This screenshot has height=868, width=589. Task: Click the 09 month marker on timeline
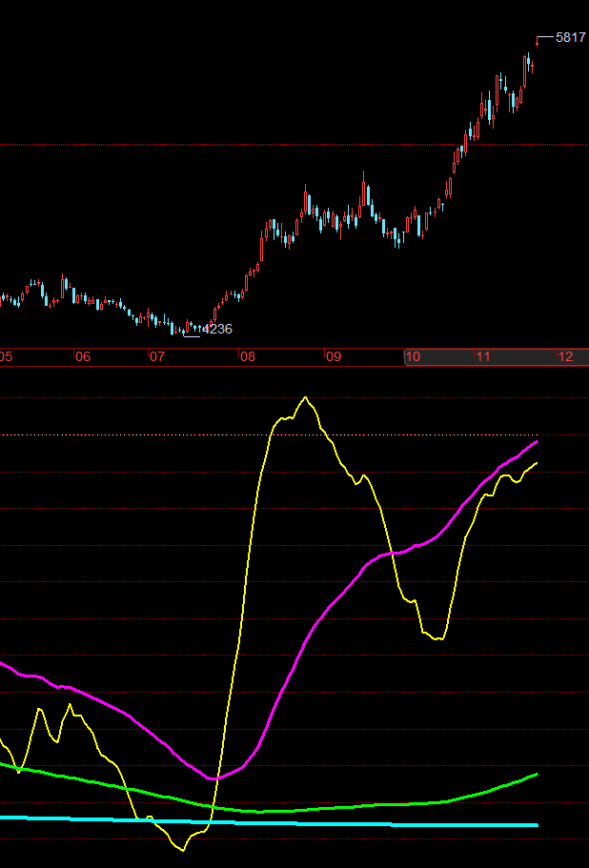[x=334, y=356]
